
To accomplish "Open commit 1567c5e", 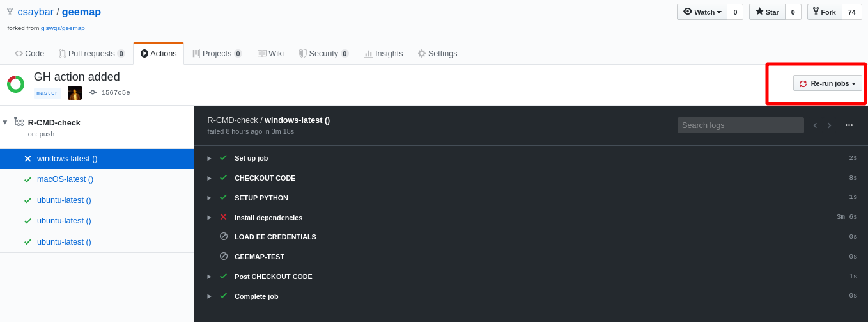I will click(x=116, y=93).
